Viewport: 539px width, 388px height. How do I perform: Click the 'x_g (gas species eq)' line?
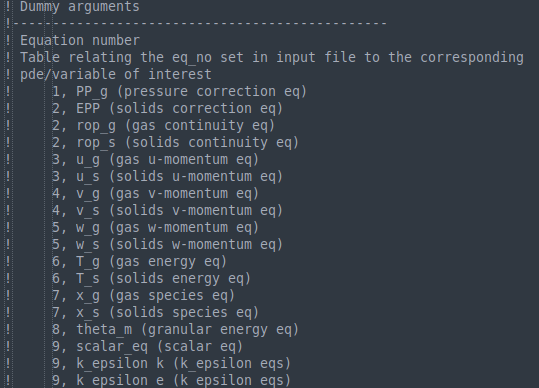tap(143, 296)
